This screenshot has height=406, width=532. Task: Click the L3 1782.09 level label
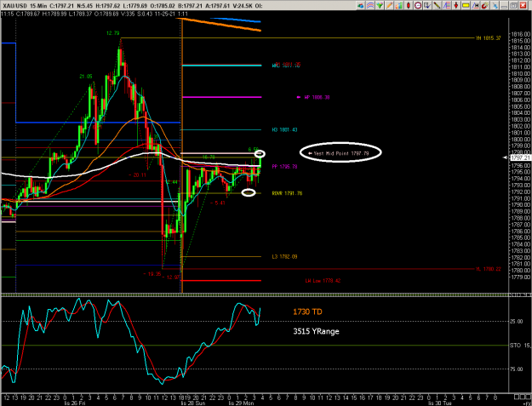point(284,257)
